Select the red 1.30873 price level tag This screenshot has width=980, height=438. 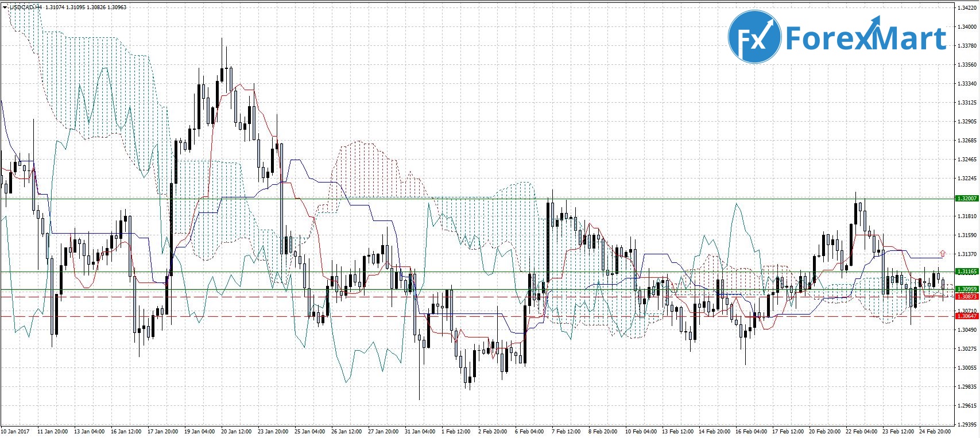point(966,297)
